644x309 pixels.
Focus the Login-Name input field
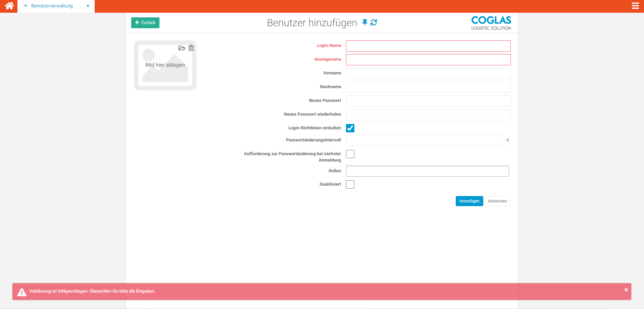pyautogui.click(x=428, y=46)
